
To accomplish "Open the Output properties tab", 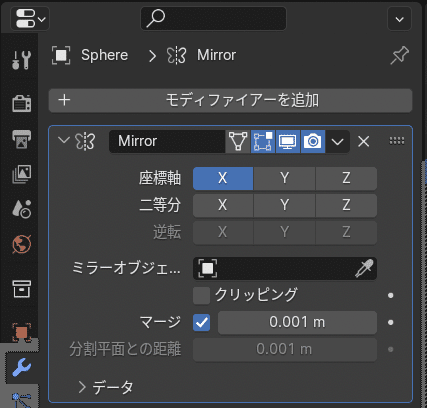I will tap(21, 139).
